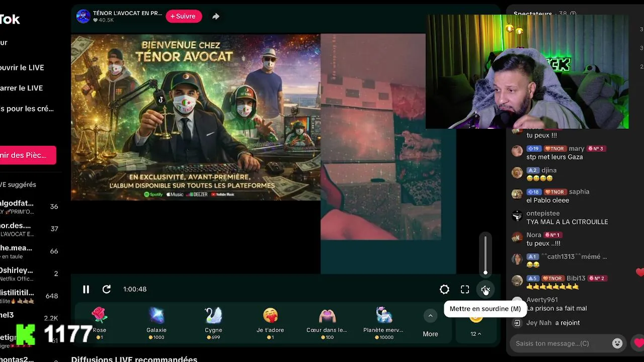Click Bibi13's Nº 2 rank badge
Image resolution: width=644 pixels, height=362 pixels.
pos(597,279)
